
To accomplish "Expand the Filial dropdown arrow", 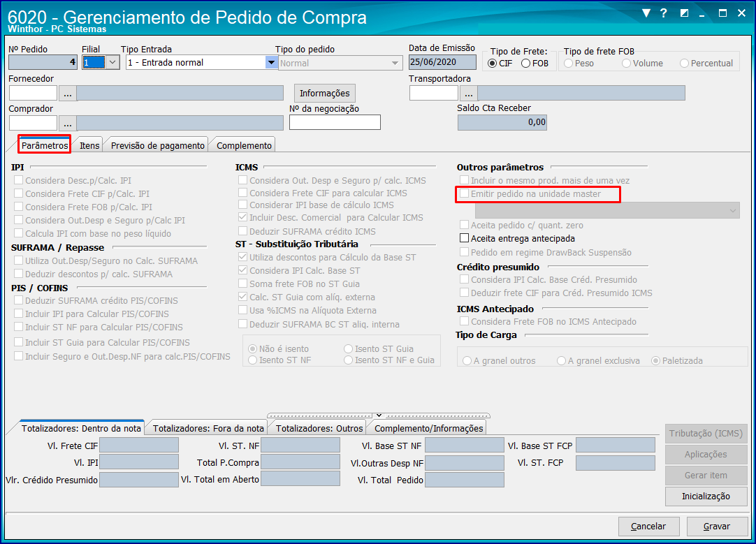I will click(112, 62).
